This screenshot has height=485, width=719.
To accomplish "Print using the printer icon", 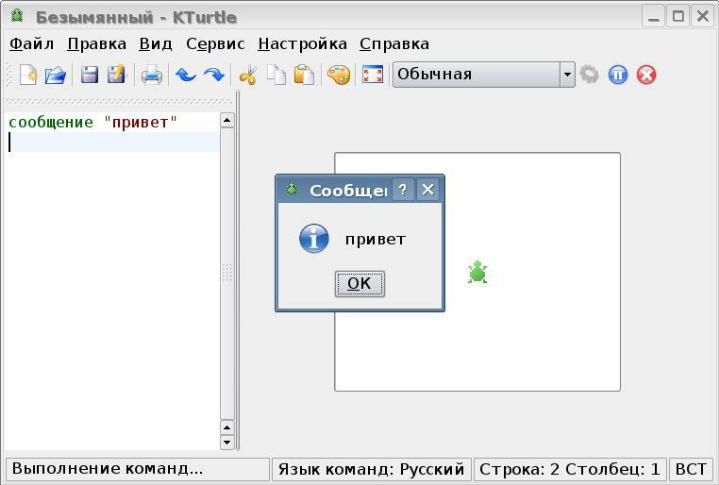I will coord(151,75).
